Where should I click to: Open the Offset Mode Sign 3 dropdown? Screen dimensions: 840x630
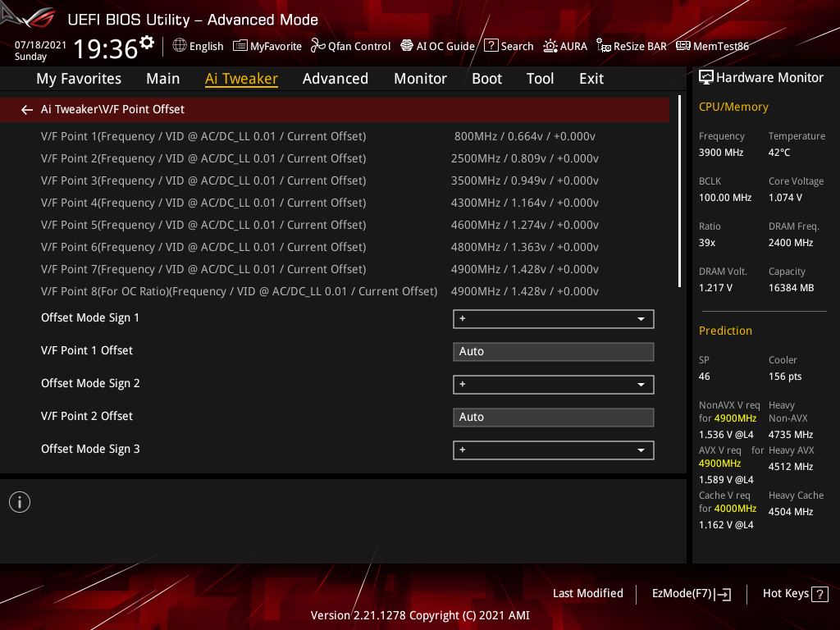(x=553, y=450)
